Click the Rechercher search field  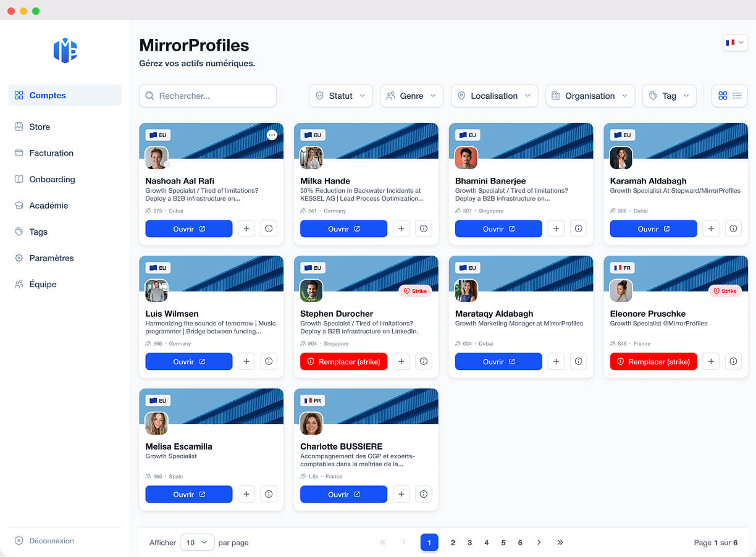tap(208, 96)
